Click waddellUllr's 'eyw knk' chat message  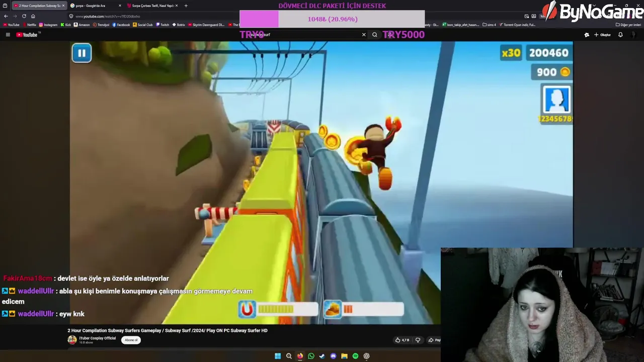pyautogui.click(x=72, y=314)
